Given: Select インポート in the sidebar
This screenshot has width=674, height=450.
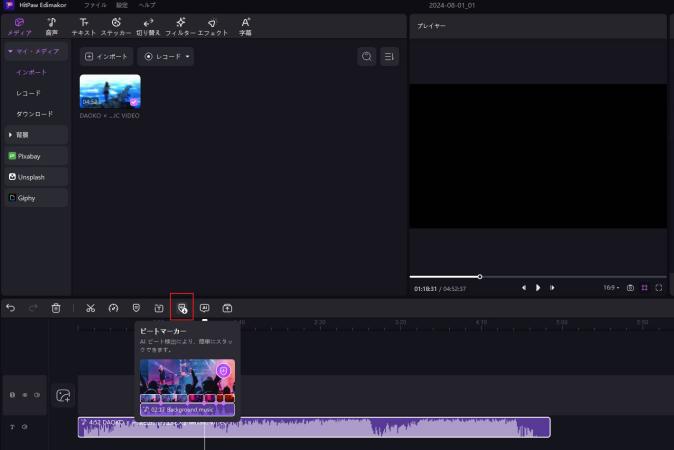Looking at the screenshot, I should (x=31, y=72).
